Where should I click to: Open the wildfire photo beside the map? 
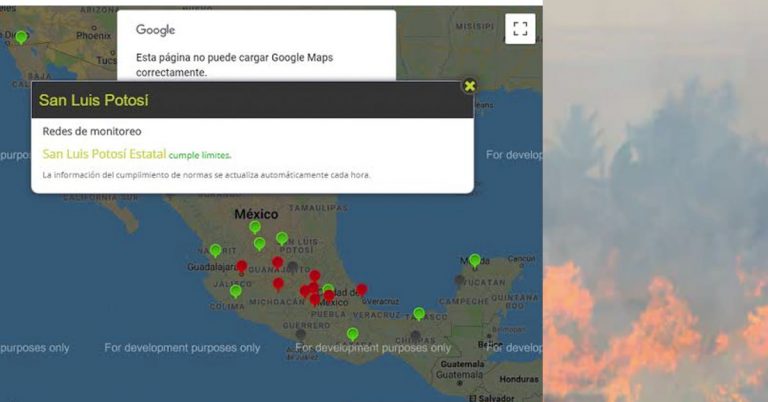pos(655,201)
